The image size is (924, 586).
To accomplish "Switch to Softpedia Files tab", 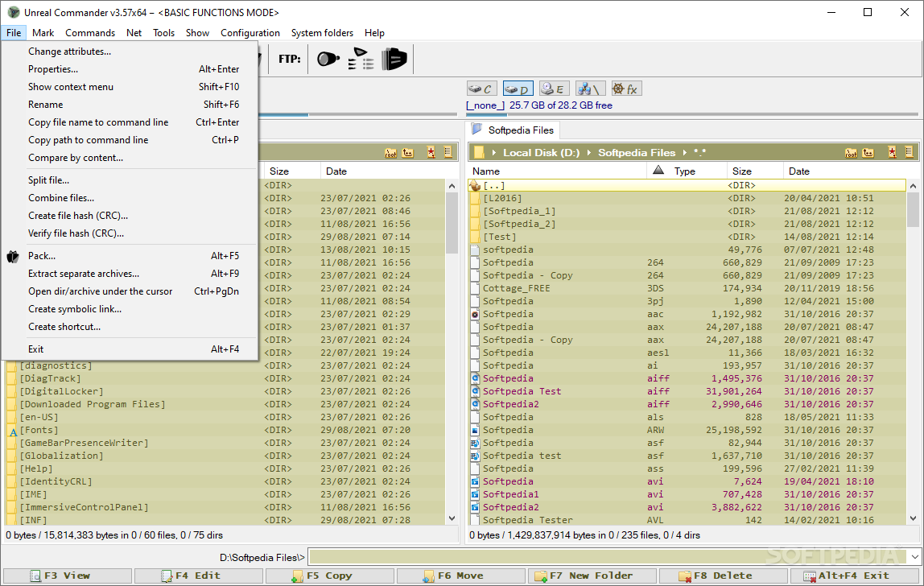I will 514,130.
